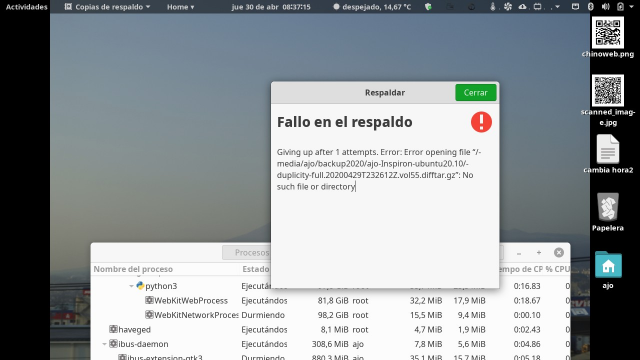The width and height of the screenshot is (640, 360).
Task: Click the thermometer tray icon
Action: click(x=493, y=7)
